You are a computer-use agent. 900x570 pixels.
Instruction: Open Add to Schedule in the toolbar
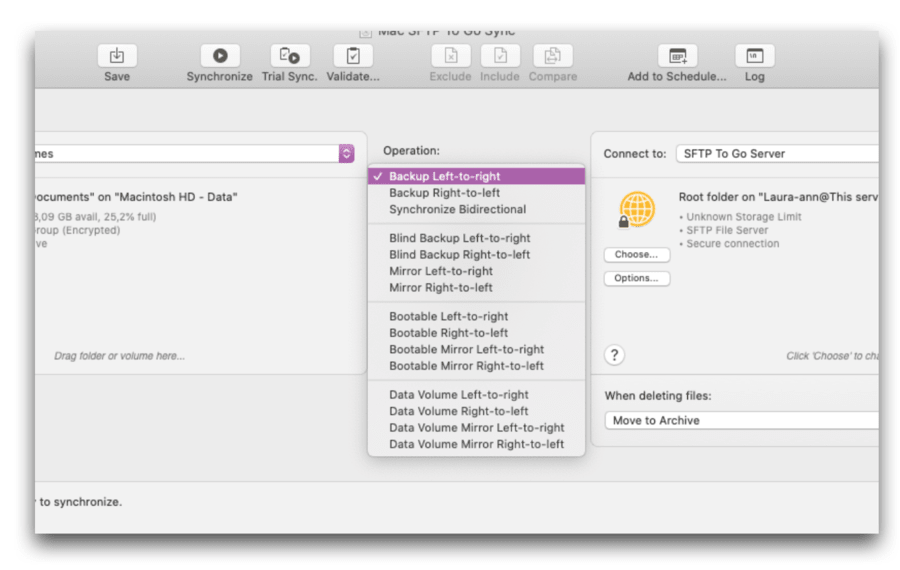click(x=678, y=56)
